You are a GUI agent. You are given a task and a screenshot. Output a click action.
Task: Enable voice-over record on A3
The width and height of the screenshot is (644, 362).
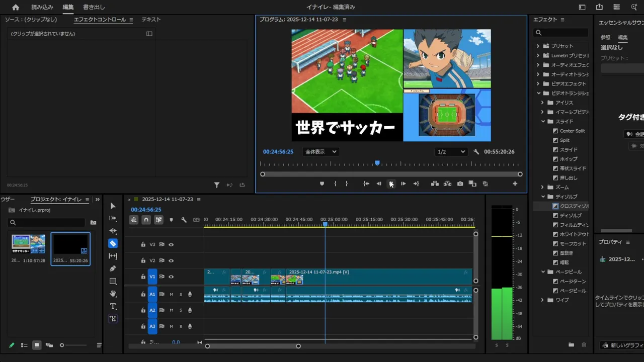190,327
